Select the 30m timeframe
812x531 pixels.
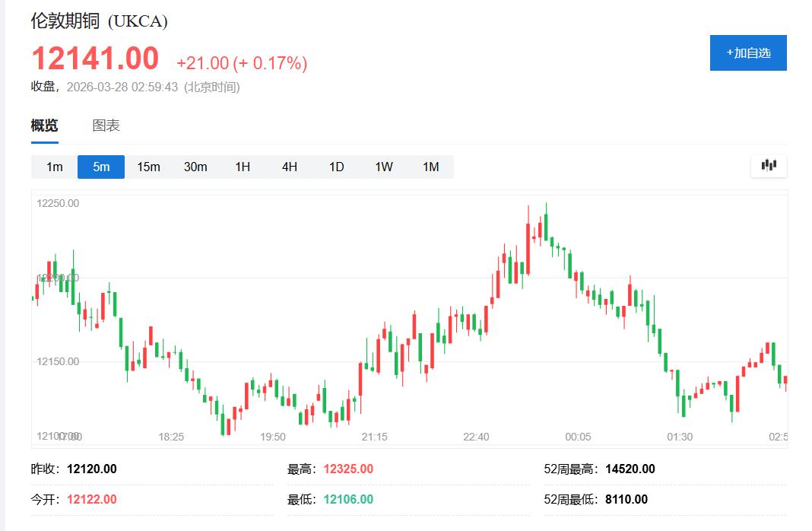click(195, 167)
